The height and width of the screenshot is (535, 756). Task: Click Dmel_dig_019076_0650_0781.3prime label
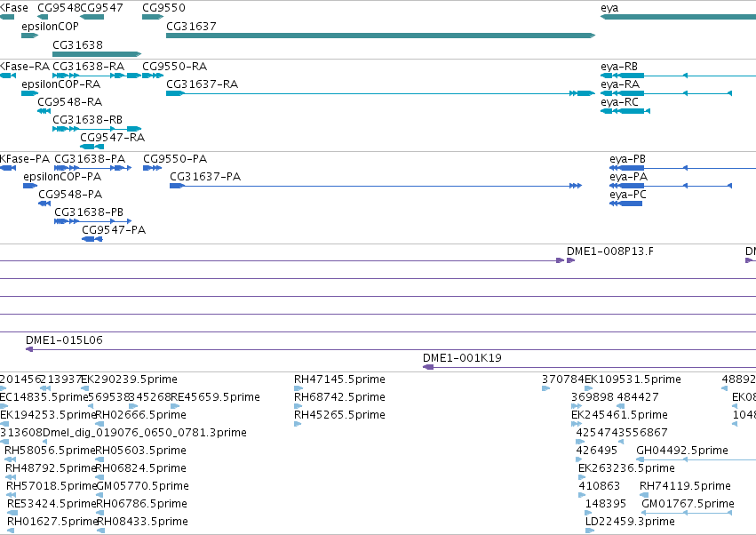145,432
